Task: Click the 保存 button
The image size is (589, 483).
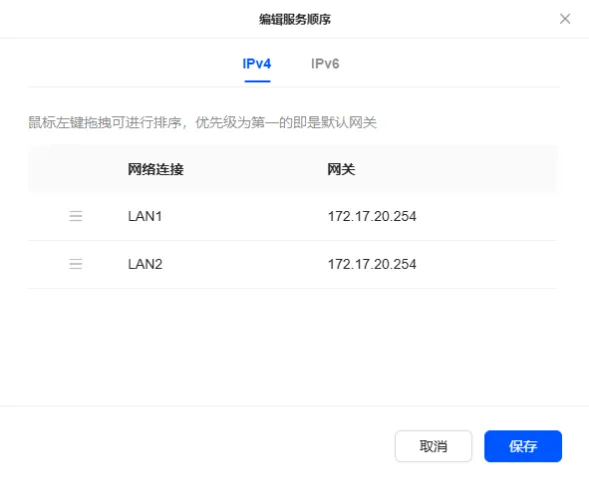Action: click(x=523, y=446)
